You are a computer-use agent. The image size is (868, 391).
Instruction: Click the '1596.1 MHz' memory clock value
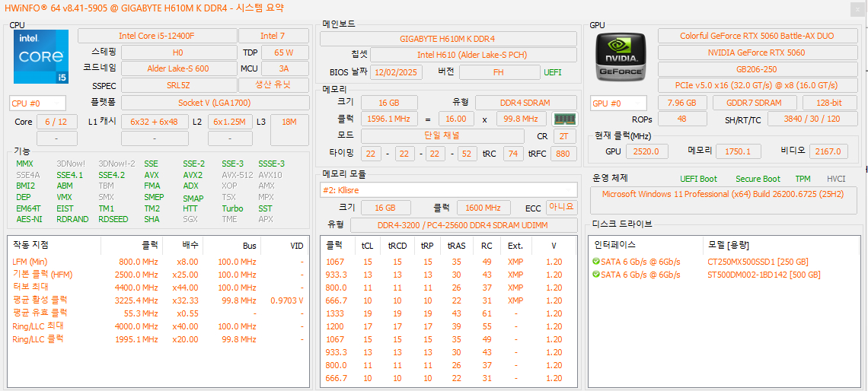pos(389,119)
